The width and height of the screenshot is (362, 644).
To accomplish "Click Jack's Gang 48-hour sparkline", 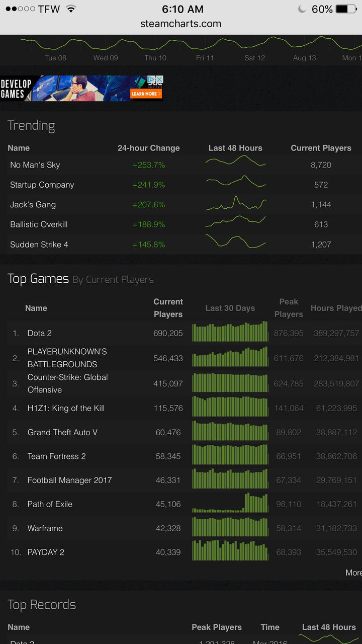I will pos(235,203).
